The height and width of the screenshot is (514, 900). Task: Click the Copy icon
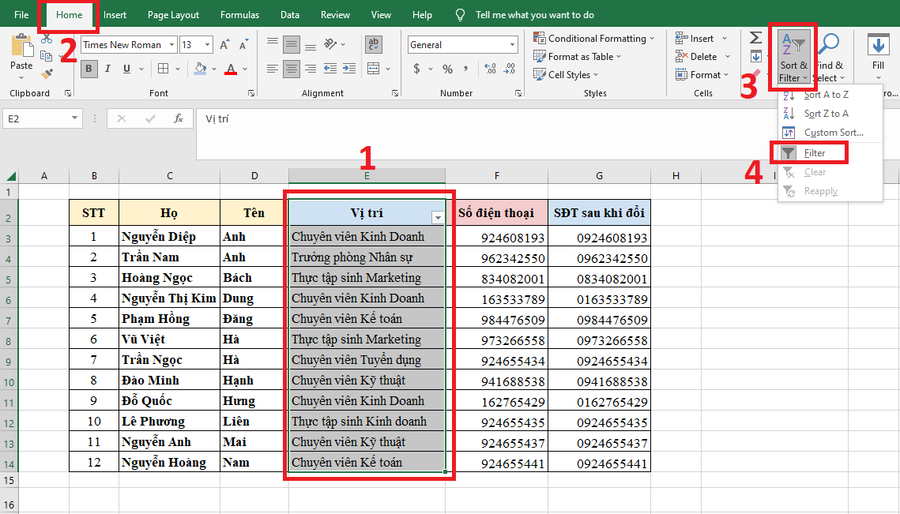[46, 56]
